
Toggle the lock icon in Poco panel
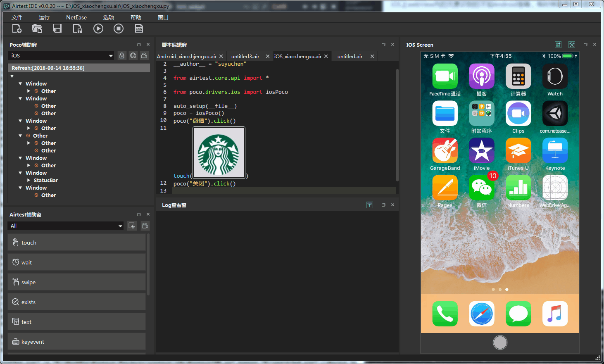click(122, 56)
